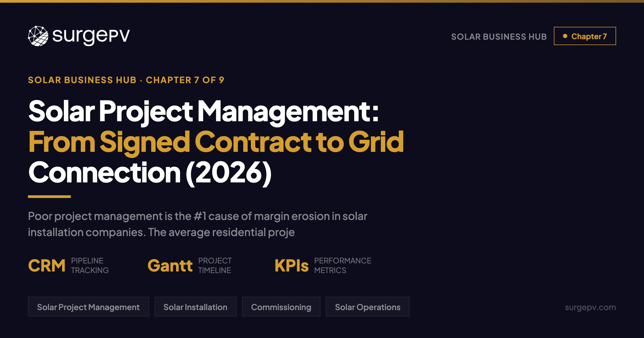The image size is (644, 338).
Task: Click the yellow divider bar under the title
Action: click(x=49, y=197)
